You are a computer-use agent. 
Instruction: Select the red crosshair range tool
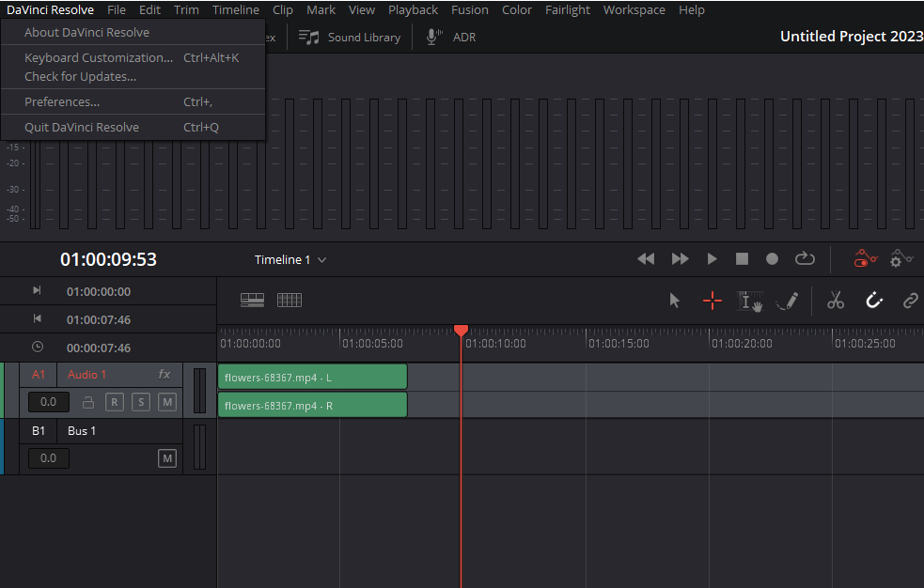(x=713, y=301)
